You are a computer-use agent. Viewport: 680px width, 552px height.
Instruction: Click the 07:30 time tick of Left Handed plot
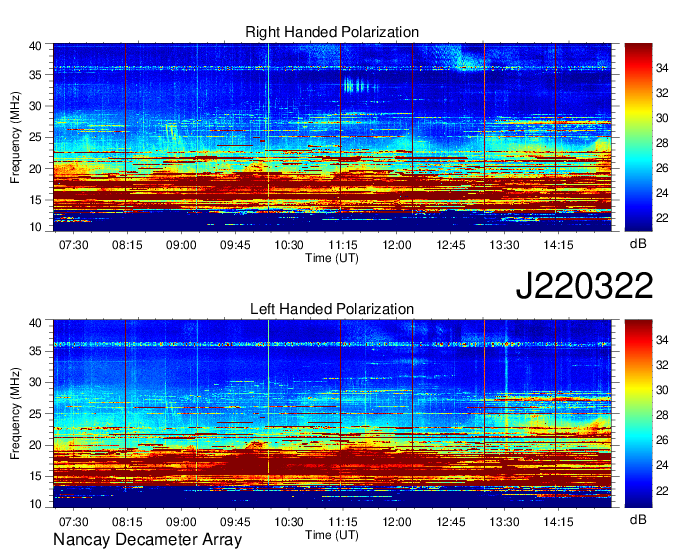point(73,522)
